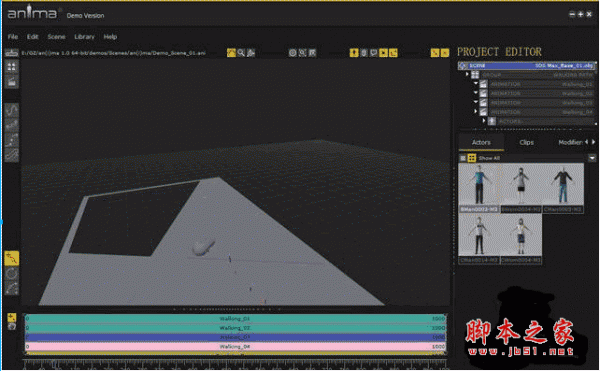Click the clapperboard animation icon in the left sidebar

tap(11, 81)
